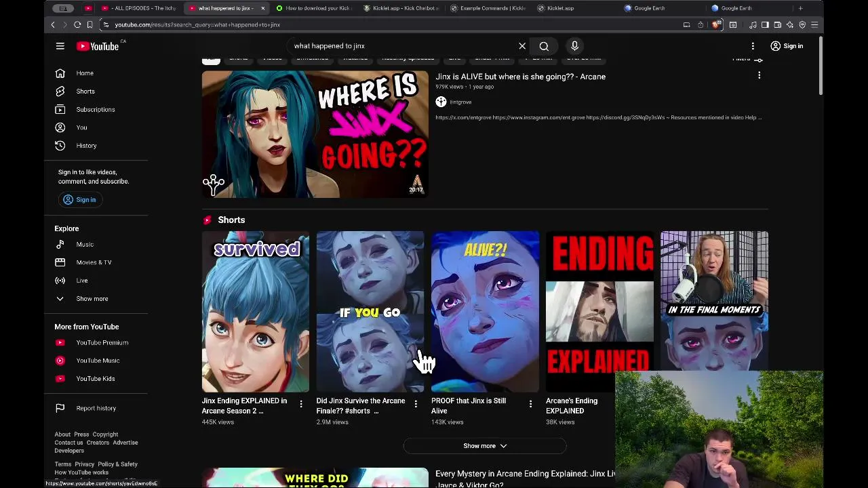Play the WHERE IS JINX GOING thumbnail
868x488 pixels.
[315, 134]
